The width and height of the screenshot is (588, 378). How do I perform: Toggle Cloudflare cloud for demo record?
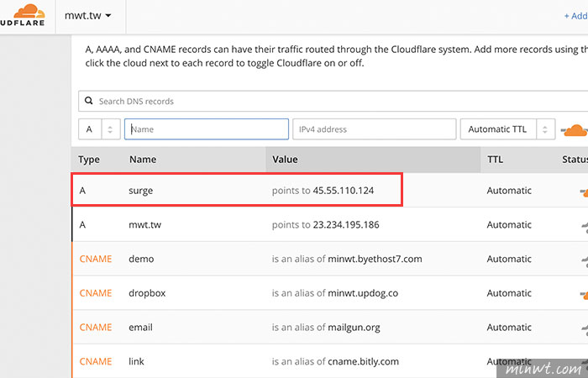click(585, 260)
